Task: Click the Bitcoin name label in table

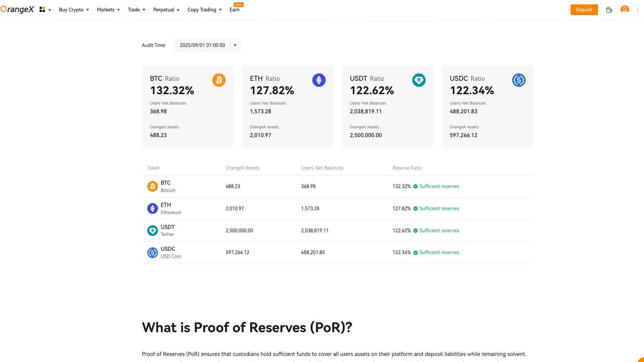Action: click(168, 190)
